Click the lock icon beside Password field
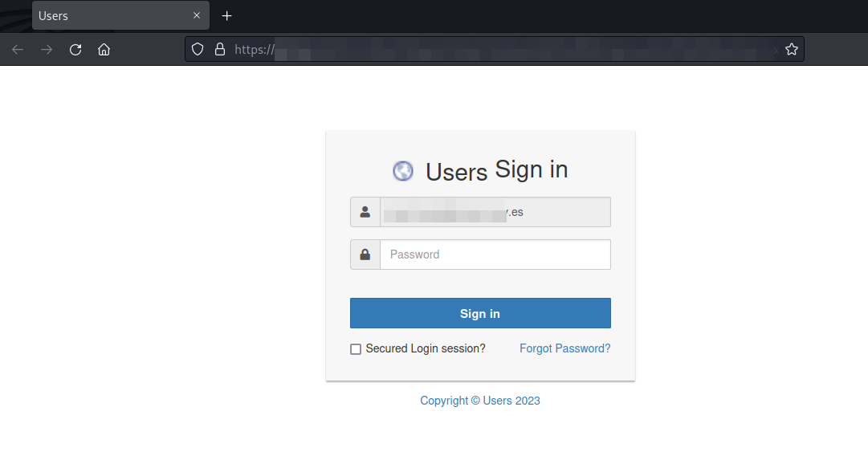Image resolution: width=868 pixels, height=456 pixels. (365, 254)
